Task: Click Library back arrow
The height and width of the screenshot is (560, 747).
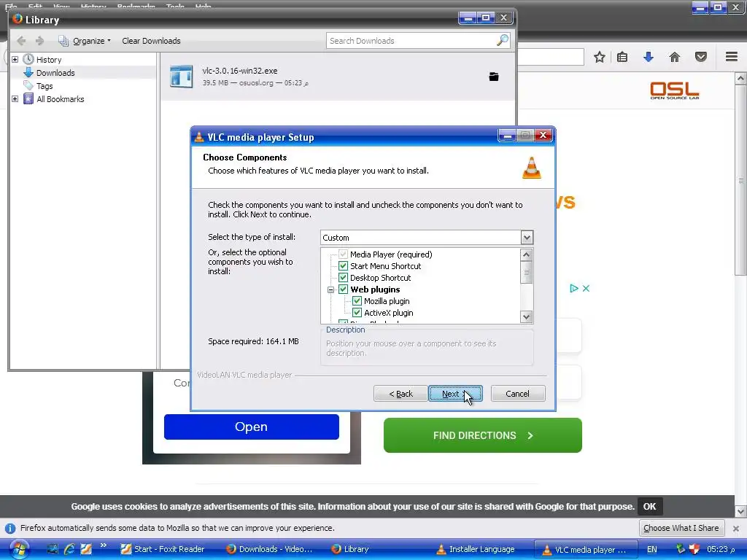Action: tap(21, 41)
